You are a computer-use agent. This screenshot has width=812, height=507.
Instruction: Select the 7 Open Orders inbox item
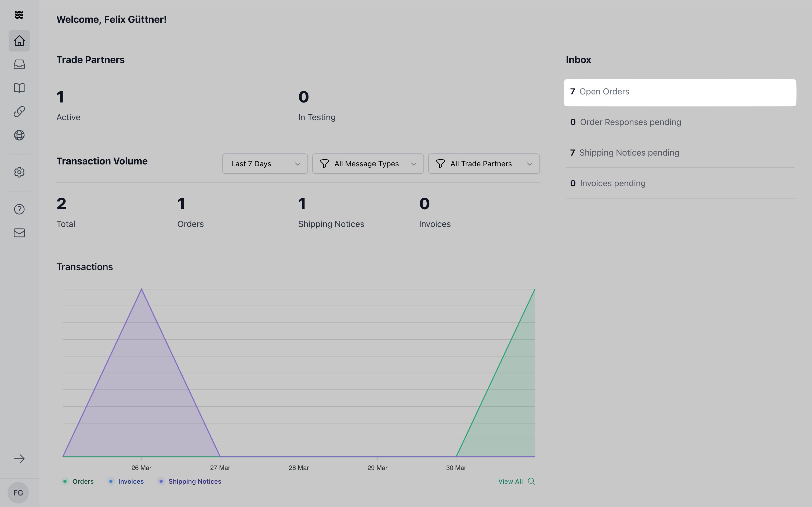[680, 92]
